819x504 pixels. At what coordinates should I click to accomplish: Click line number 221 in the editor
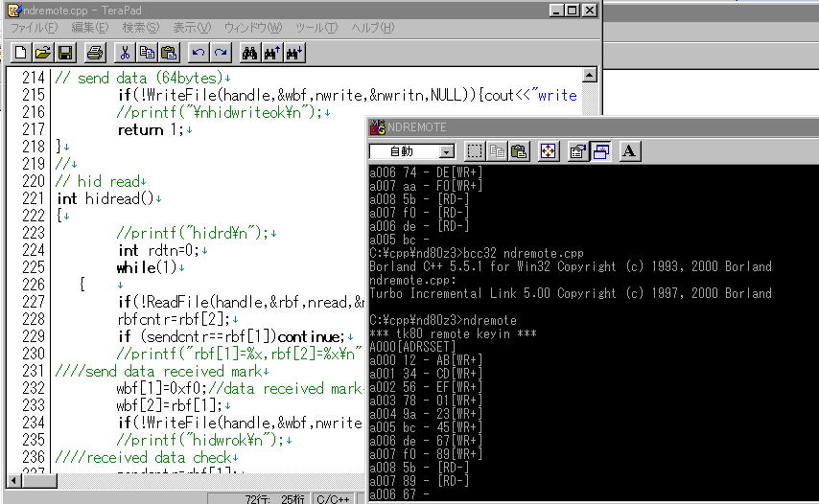click(33, 198)
